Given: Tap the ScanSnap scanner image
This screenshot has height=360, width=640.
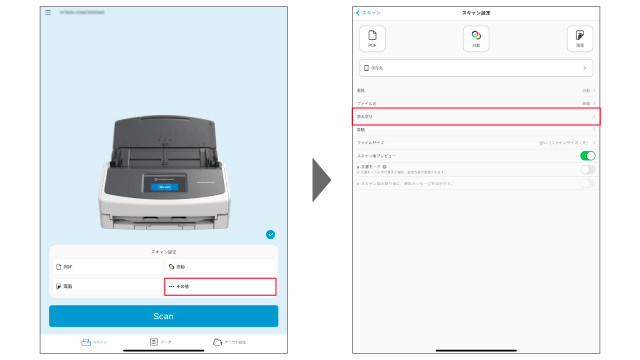Looking at the screenshot, I should tap(164, 173).
